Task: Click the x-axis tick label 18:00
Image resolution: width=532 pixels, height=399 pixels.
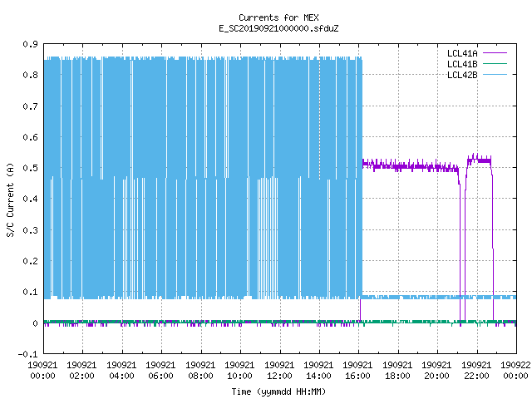Action: [397, 376]
